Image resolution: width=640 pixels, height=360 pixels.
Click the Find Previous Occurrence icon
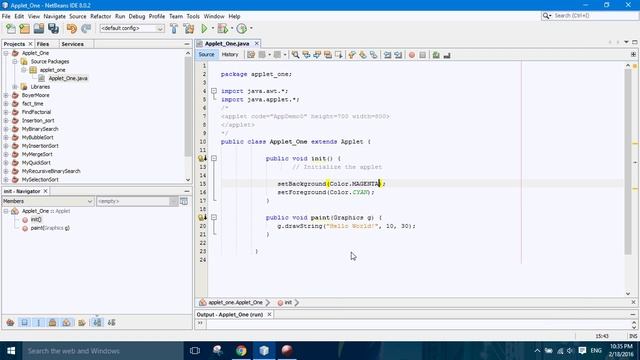coord(306,55)
